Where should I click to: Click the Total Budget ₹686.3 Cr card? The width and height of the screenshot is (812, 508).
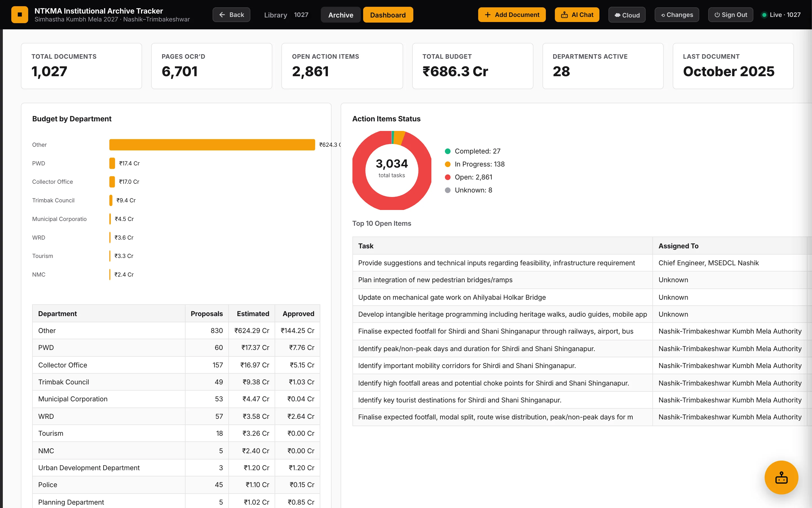point(473,66)
